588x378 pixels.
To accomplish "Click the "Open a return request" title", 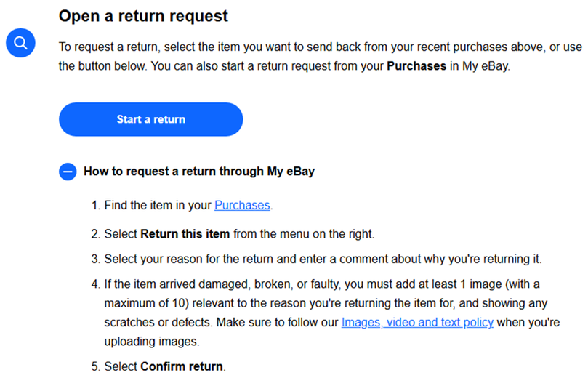I will coord(143,15).
